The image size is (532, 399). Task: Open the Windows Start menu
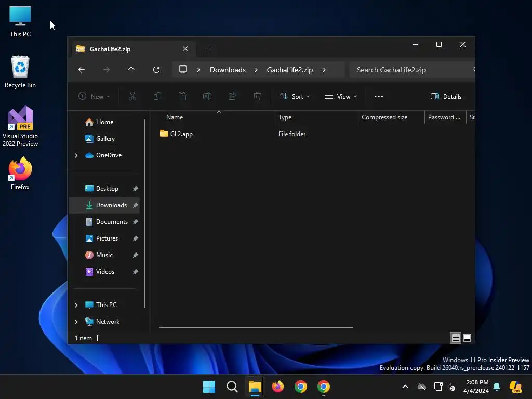tap(209, 387)
